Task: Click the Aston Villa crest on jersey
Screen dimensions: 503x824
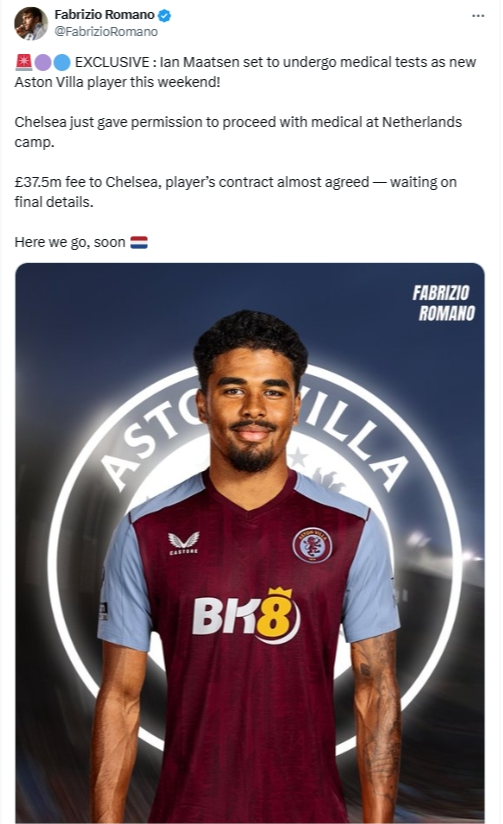Action: point(312,545)
